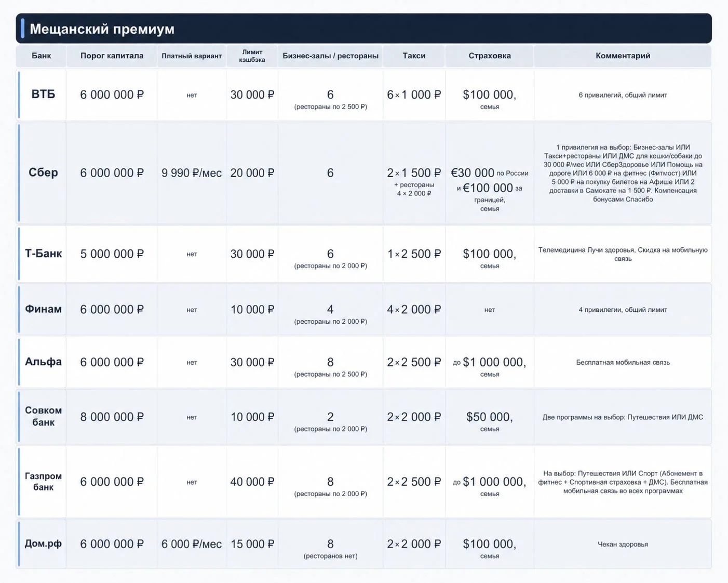Click Сбер's paid option "9 990 ₽/мес"
This screenshot has width=728, height=583.
[x=192, y=173]
